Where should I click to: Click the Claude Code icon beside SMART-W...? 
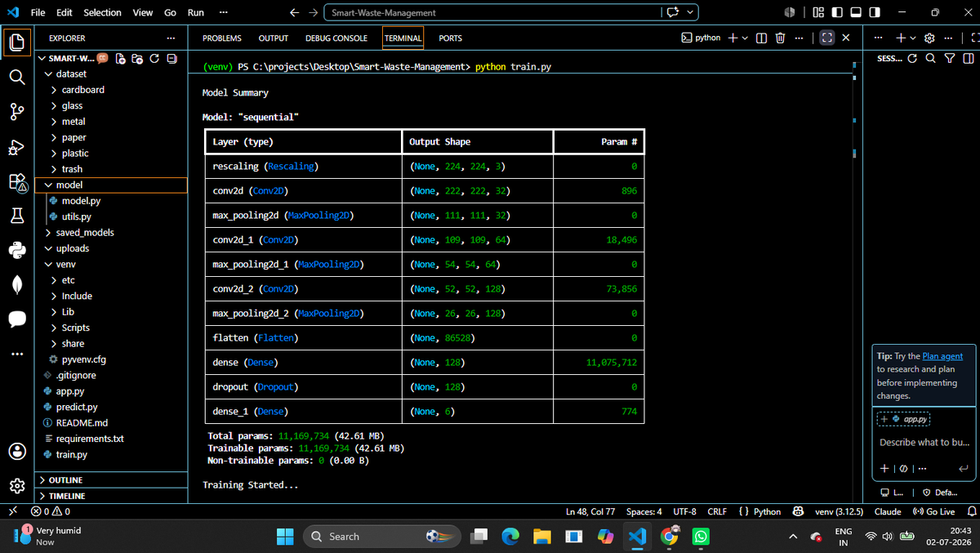pos(104,59)
